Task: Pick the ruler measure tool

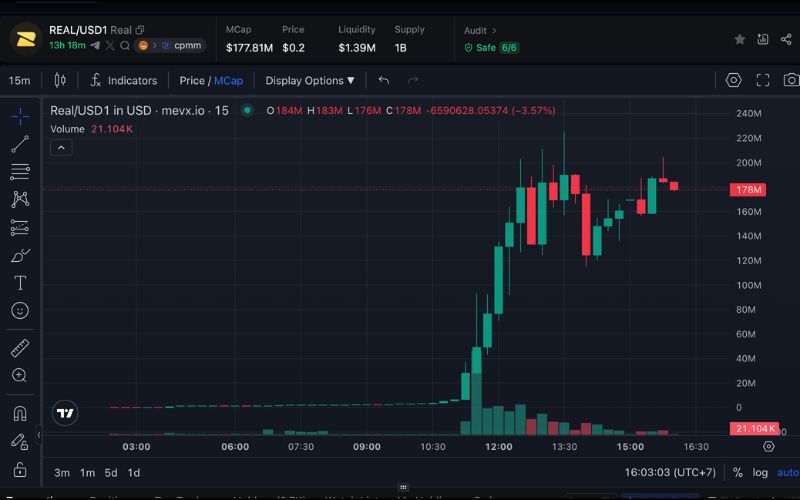Action: pos(19,348)
